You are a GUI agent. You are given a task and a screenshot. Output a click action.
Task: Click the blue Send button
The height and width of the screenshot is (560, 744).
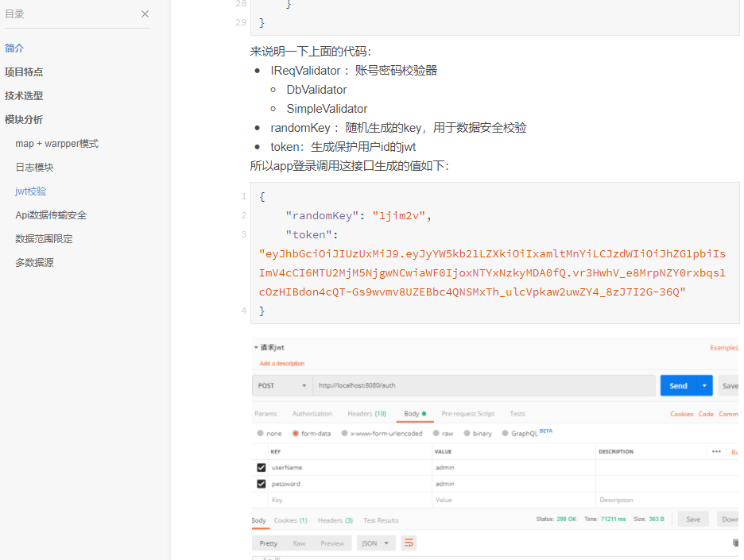(x=678, y=386)
